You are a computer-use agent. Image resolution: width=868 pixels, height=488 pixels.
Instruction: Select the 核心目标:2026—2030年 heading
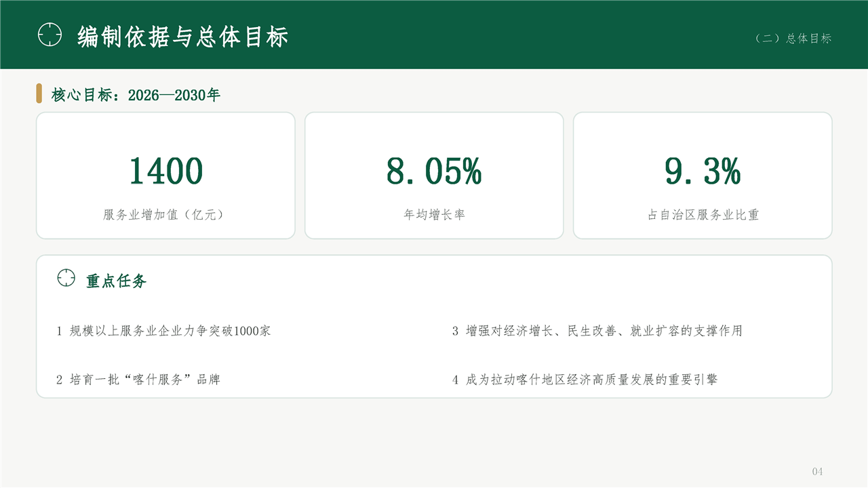[136, 95]
